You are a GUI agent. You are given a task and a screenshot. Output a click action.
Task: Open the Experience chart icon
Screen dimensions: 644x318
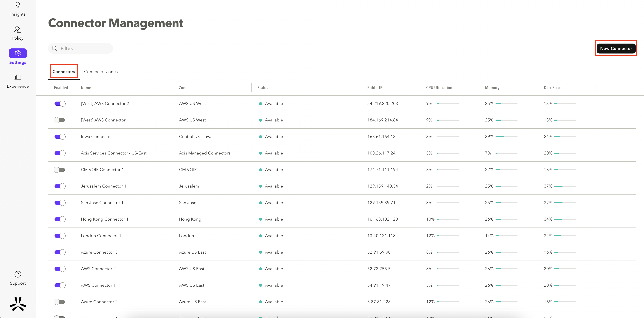18,77
